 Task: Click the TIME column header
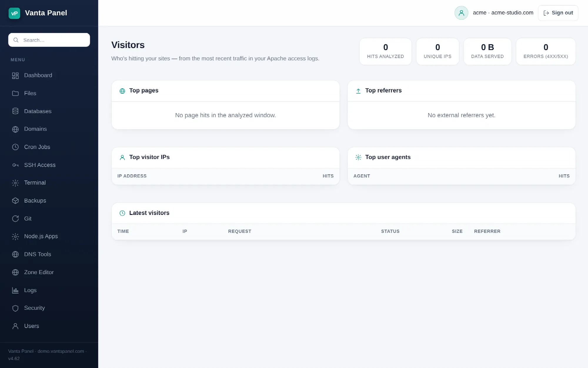point(123,231)
